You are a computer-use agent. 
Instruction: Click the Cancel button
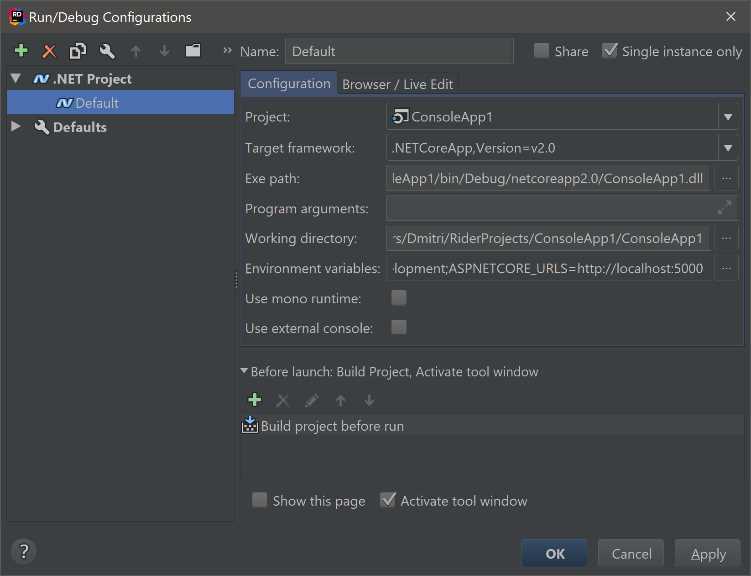(x=631, y=554)
